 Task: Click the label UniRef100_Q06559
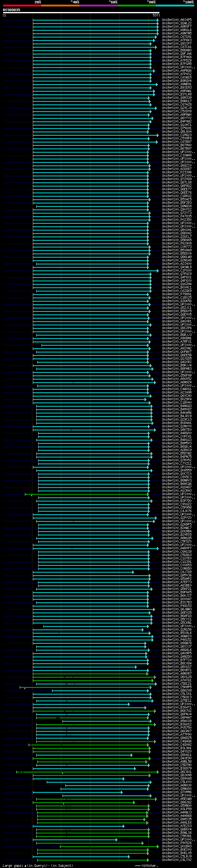click(177, 470)
